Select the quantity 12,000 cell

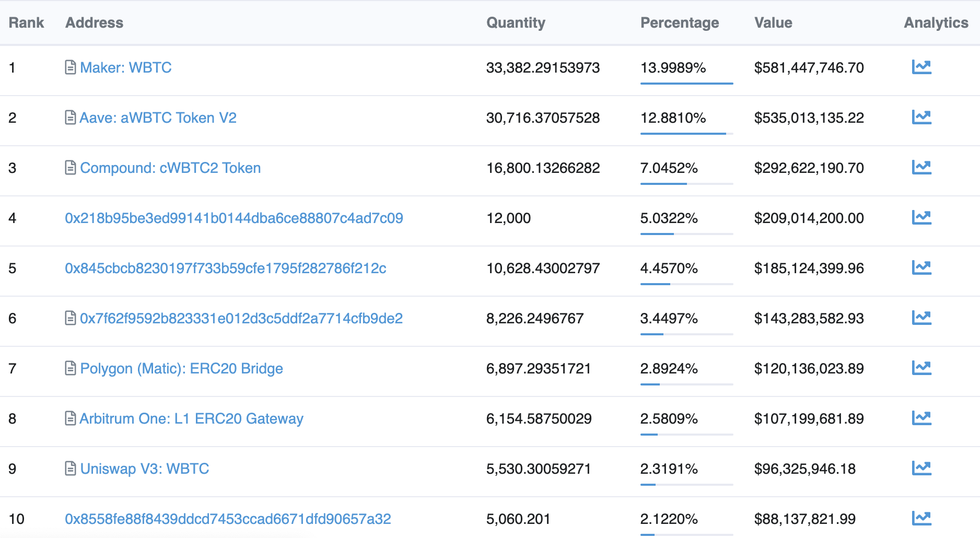tap(508, 218)
